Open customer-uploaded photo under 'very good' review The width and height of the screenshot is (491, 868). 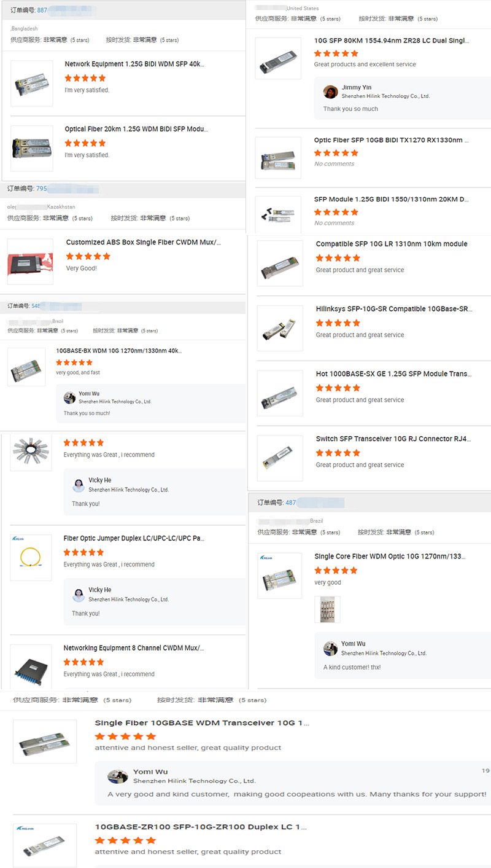327,609
